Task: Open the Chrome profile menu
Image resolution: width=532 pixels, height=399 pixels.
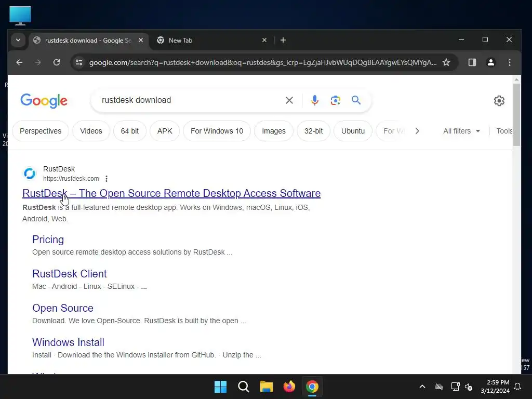Action: (x=490, y=62)
